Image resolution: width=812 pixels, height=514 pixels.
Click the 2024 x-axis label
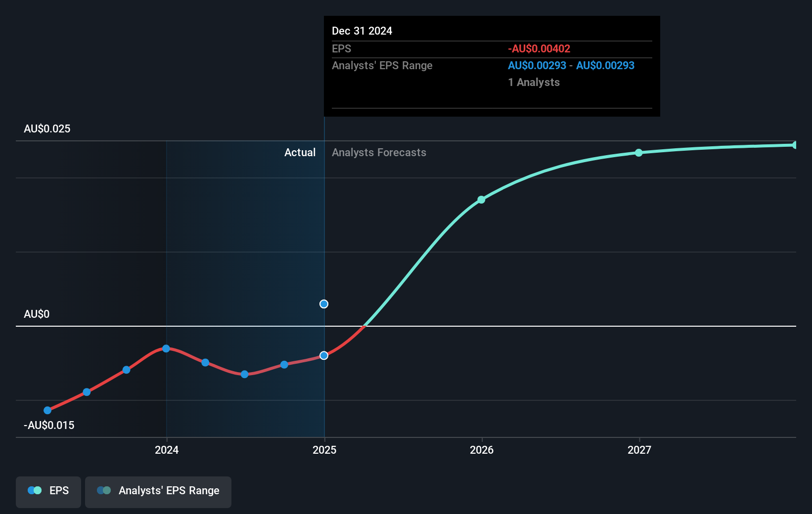click(x=167, y=450)
